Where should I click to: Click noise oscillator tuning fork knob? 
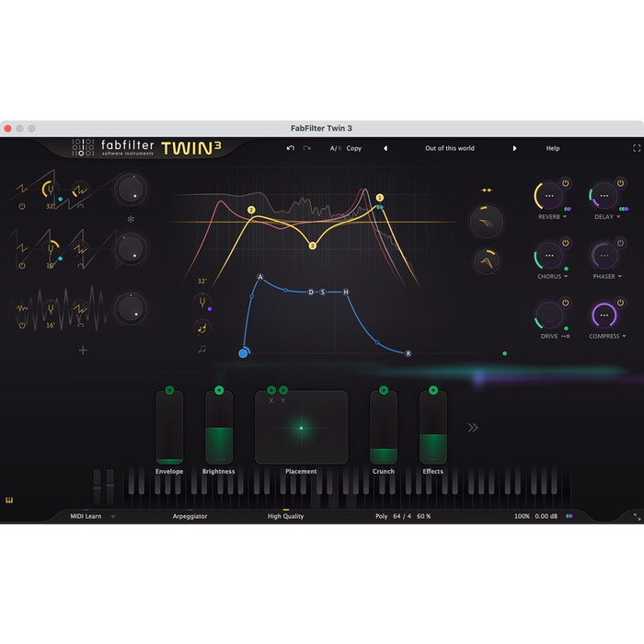51,308
